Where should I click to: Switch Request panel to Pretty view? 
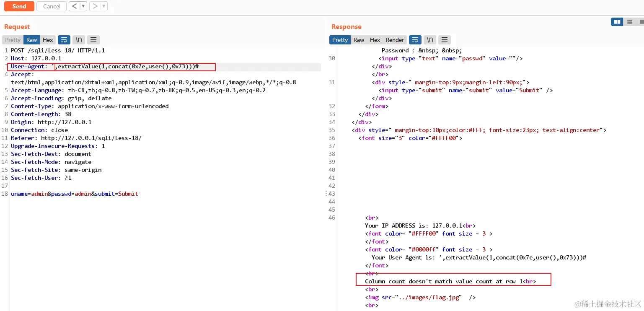pos(13,40)
